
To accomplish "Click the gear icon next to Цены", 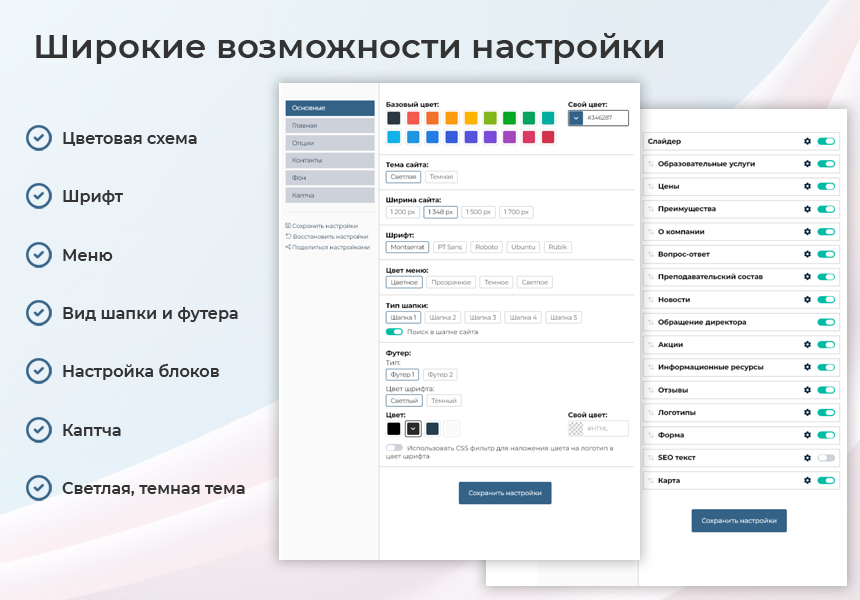I will click(x=807, y=186).
